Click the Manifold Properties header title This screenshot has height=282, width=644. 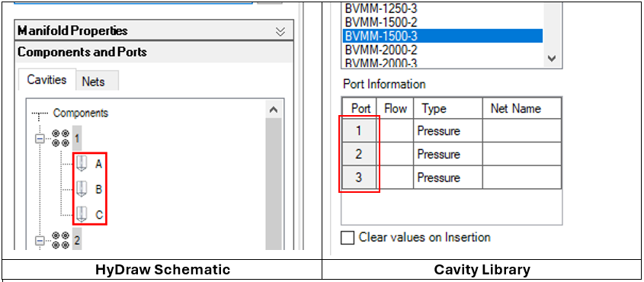click(72, 30)
